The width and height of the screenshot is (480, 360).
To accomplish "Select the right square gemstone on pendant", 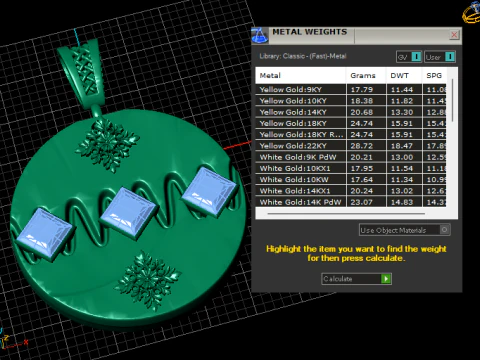I will 210,192.
